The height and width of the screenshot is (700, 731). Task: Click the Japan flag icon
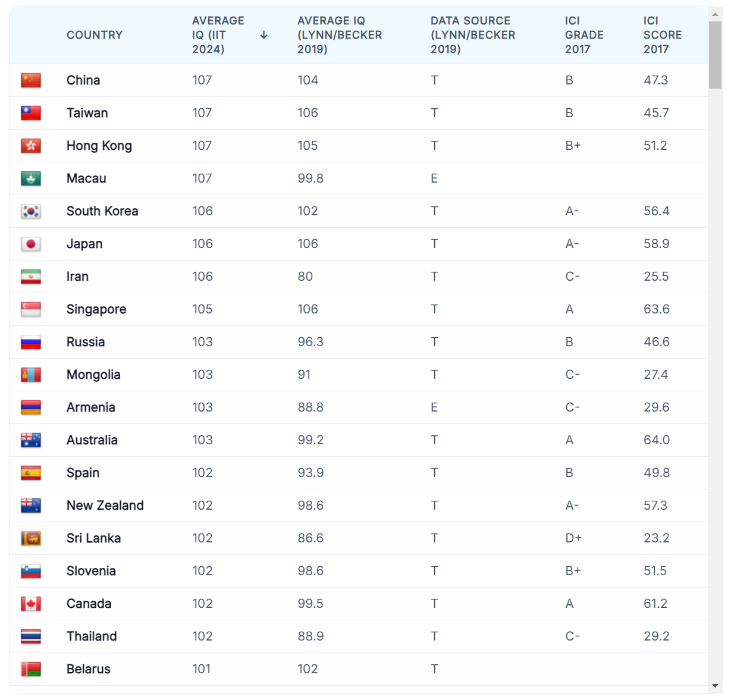31,244
